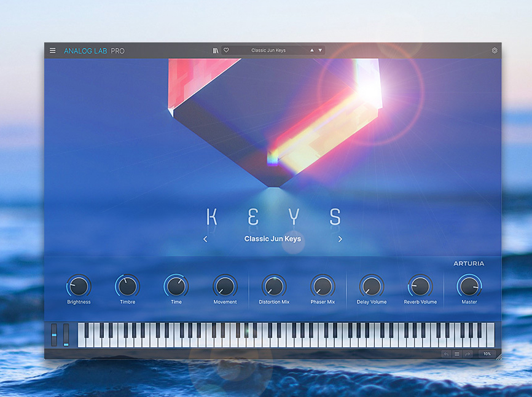Open the hamburger main menu
The height and width of the screenshot is (397, 532).
point(53,50)
